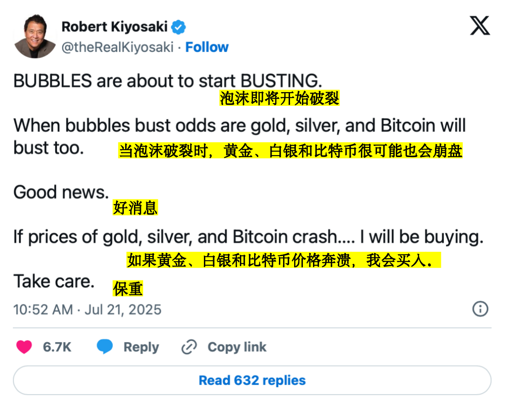Click the @theRealKiyosaki handle
This screenshot has height=420, width=510.
point(117,47)
